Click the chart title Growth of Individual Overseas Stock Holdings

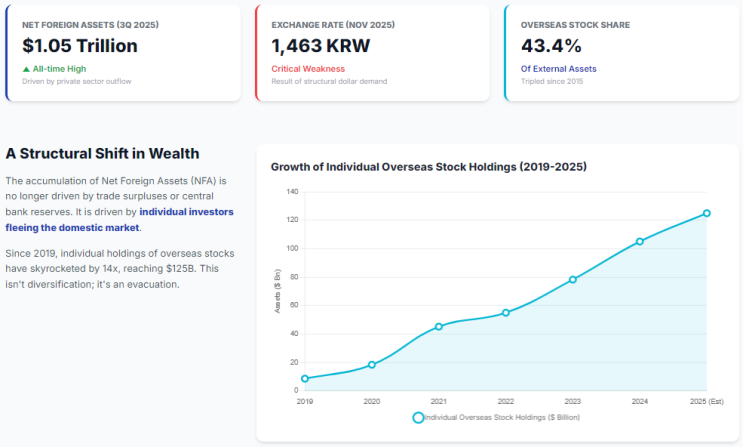click(429, 167)
